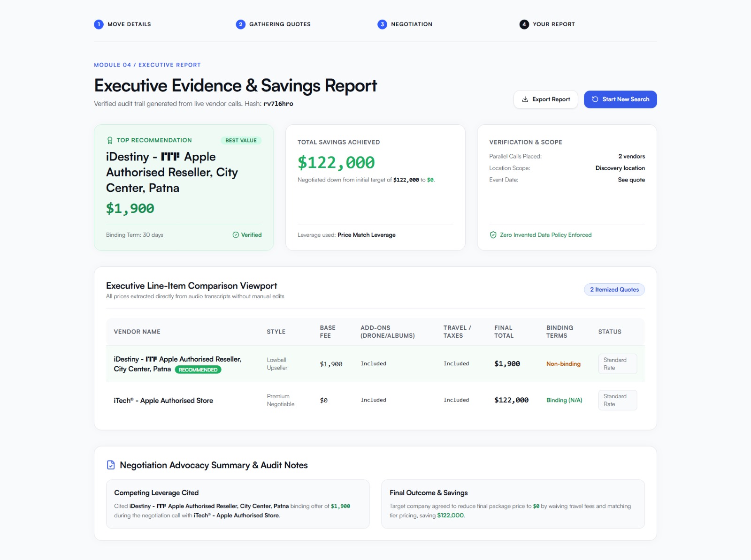751x560 pixels.
Task: Select Standard Rate status for iDestiny row
Action: (x=617, y=364)
